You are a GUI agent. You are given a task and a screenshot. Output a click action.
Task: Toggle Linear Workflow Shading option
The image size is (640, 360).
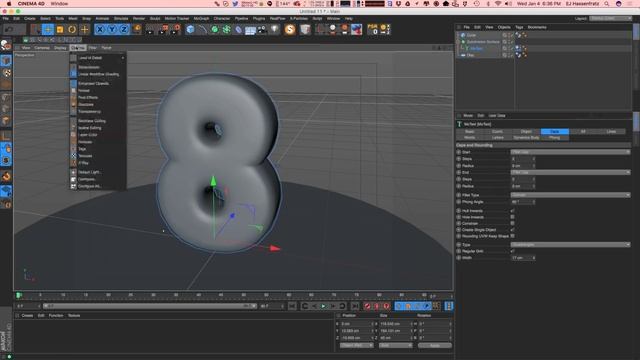pyautogui.click(x=98, y=74)
